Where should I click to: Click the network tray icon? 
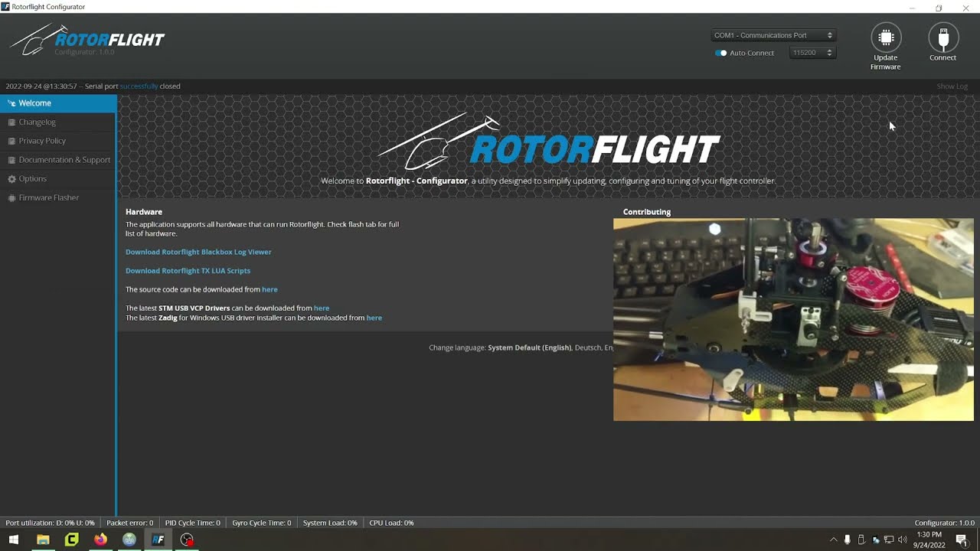tap(889, 540)
